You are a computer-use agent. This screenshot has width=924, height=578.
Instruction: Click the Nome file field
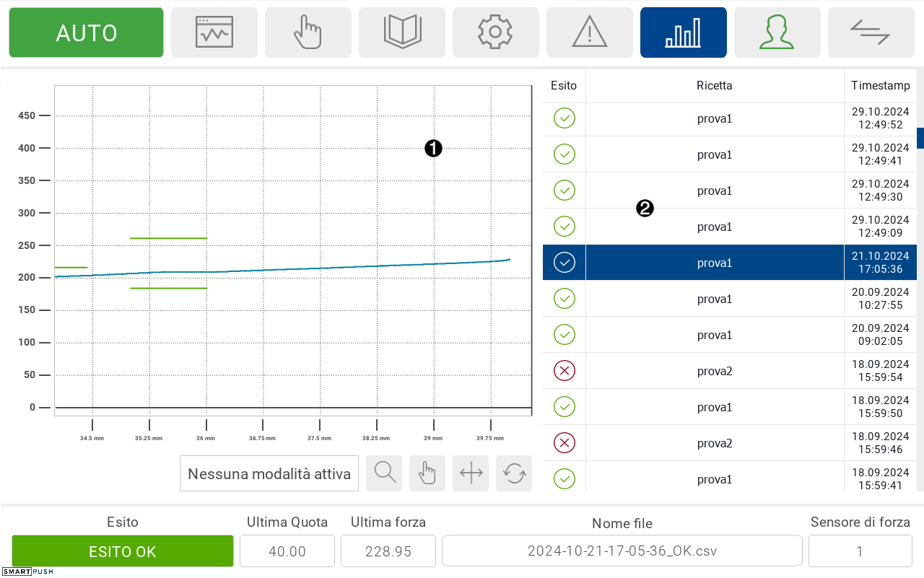click(x=622, y=551)
